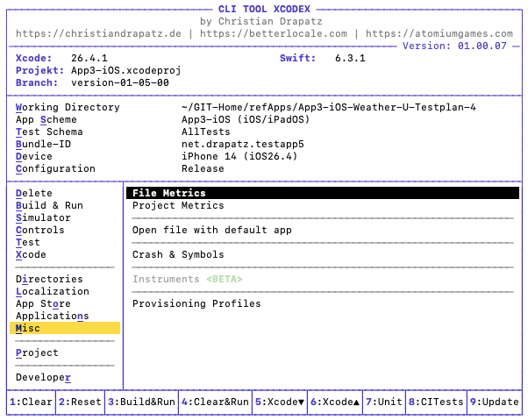Viewport: 528px width, 420px height.
Task: Click the iPhone 14 (iOS26.4) value
Action: [239, 156]
